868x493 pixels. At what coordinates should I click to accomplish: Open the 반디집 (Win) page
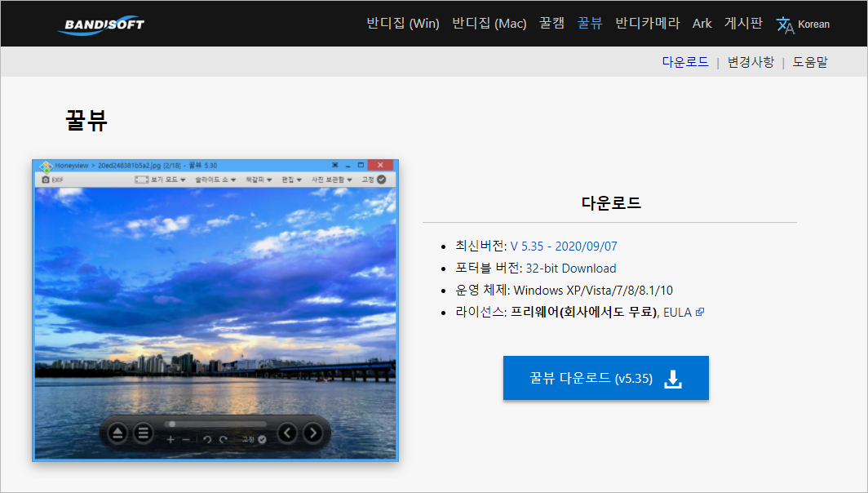tap(403, 24)
